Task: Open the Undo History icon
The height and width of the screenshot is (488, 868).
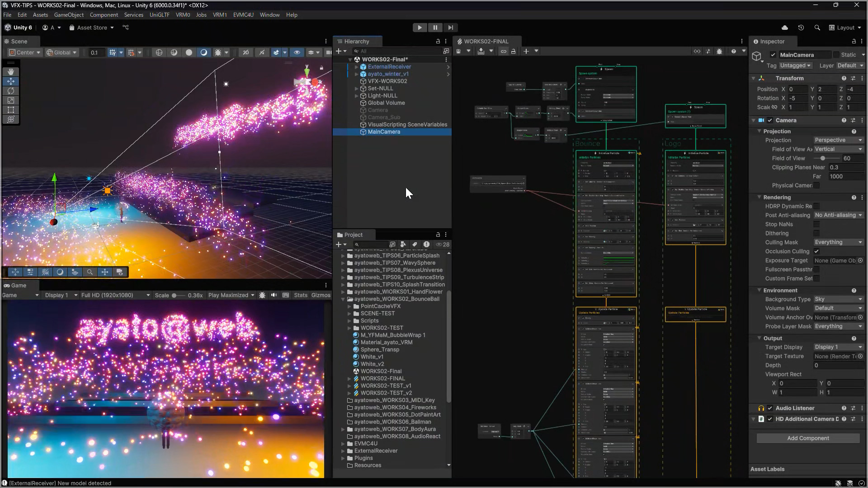Action: pos(801,28)
